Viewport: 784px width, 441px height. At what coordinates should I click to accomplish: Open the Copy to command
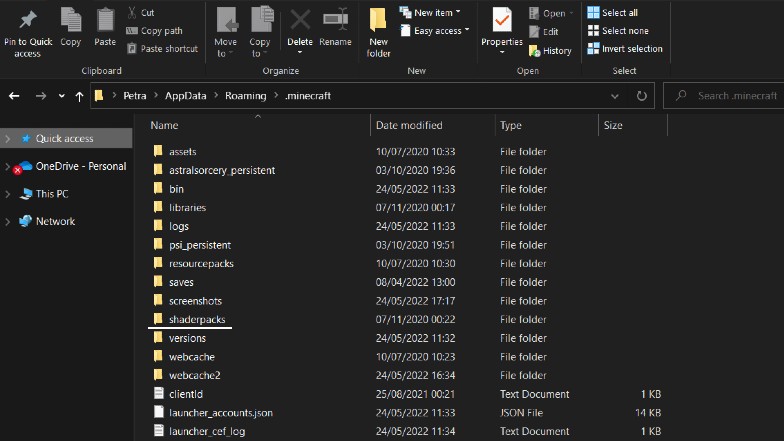pyautogui.click(x=260, y=32)
